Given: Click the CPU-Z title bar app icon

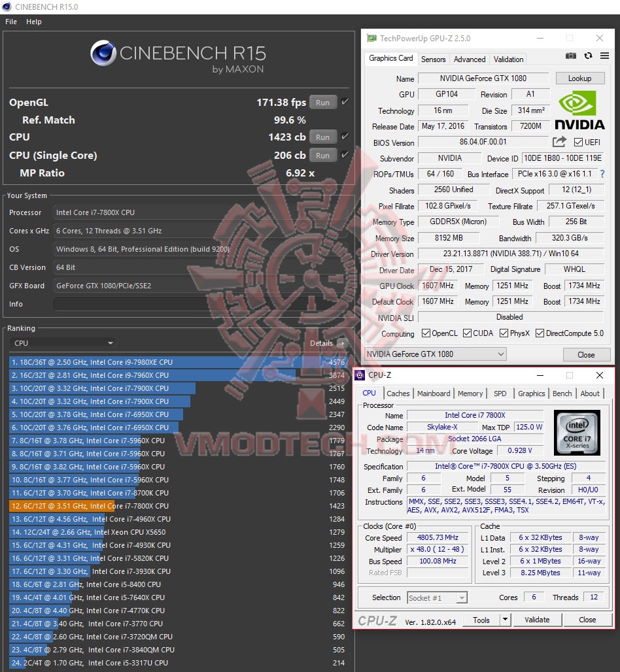Looking at the screenshot, I should [x=360, y=375].
